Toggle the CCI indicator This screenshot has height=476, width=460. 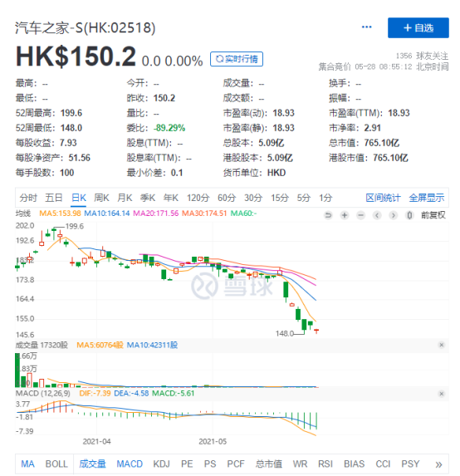pos(383,464)
